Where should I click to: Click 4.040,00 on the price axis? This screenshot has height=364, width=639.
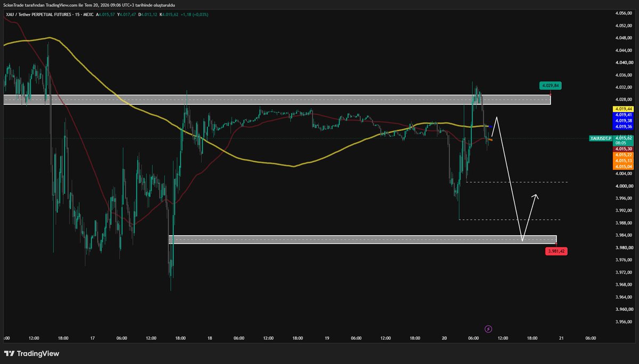point(623,62)
